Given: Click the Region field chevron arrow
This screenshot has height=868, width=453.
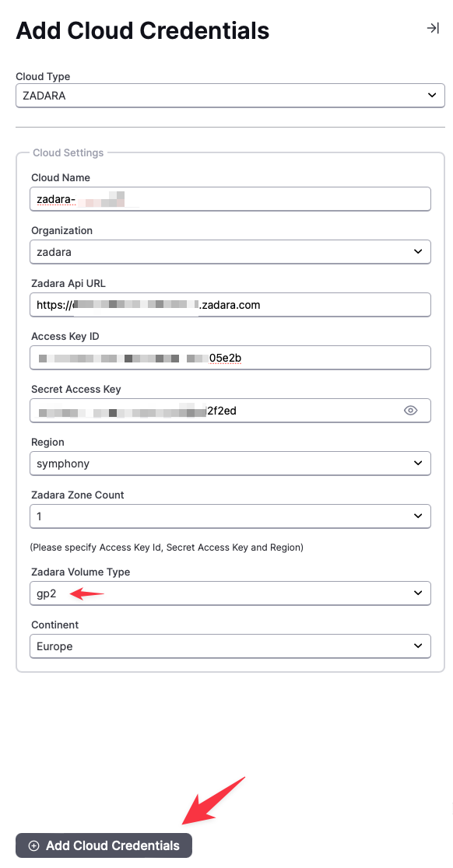Looking at the screenshot, I should (418, 464).
